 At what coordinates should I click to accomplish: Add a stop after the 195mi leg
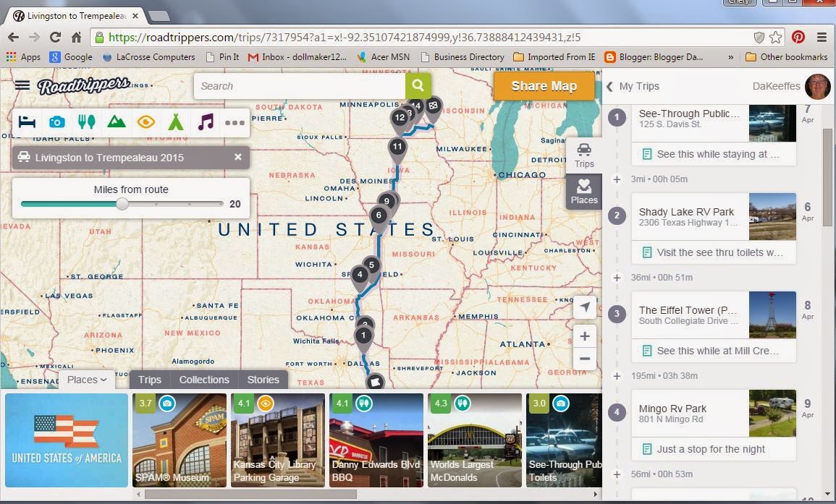point(617,376)
